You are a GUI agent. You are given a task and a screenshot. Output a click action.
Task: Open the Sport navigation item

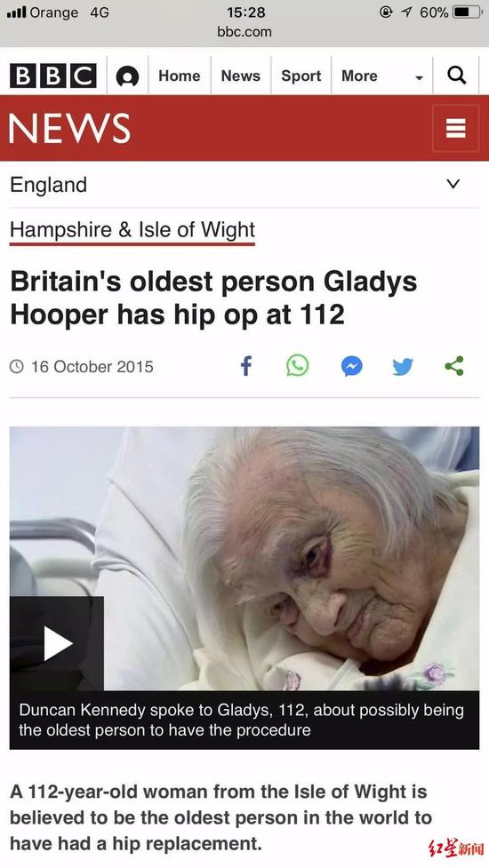301,76
